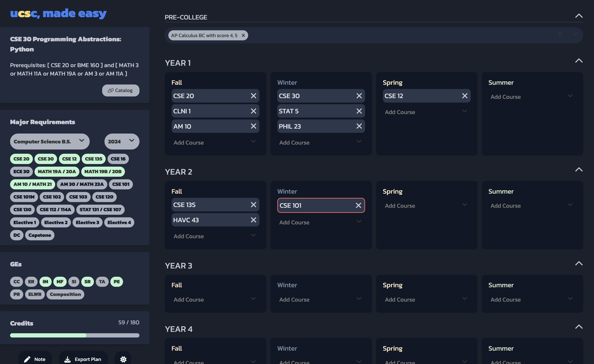Remove PHIL 23 from Year 1 Winter
The image size is (594, 364).
tap(359, 126)
